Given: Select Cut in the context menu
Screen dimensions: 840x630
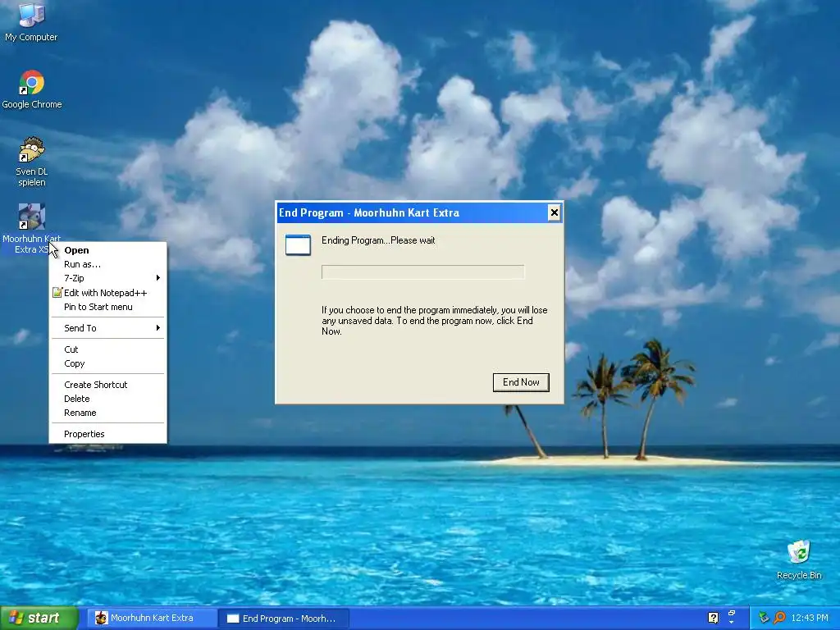Looking at the screenshot, I should point(107,349).
